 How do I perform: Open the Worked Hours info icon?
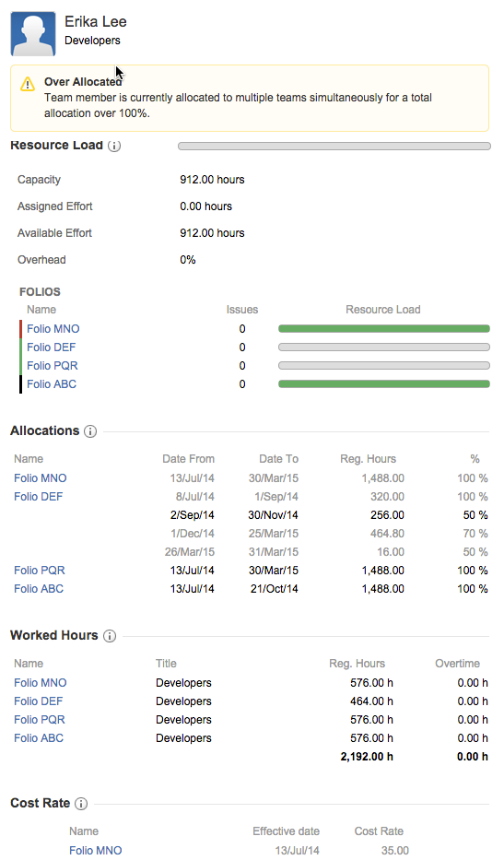[x=110, y=636]
